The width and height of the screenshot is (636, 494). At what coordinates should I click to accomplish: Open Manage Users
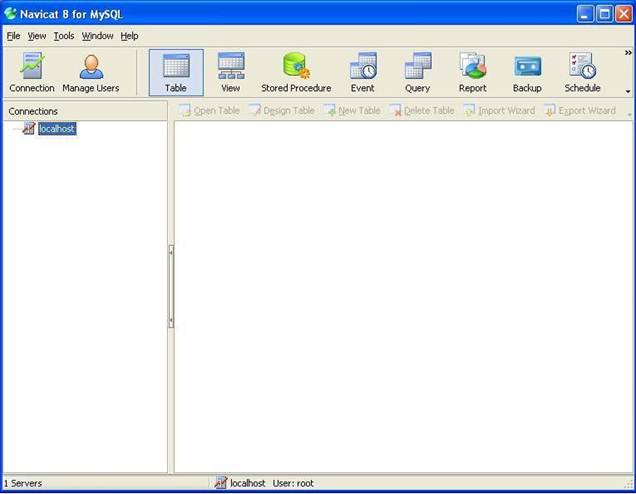[91, 72]
